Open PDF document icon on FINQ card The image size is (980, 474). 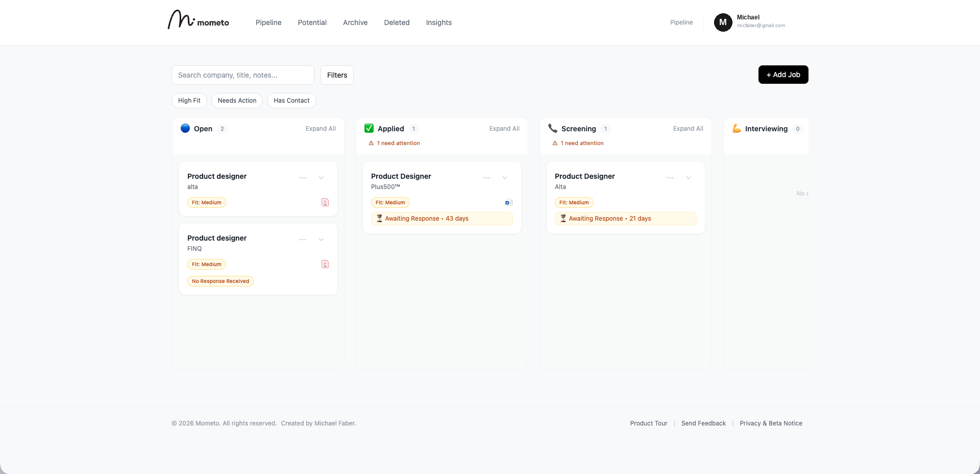325,264
